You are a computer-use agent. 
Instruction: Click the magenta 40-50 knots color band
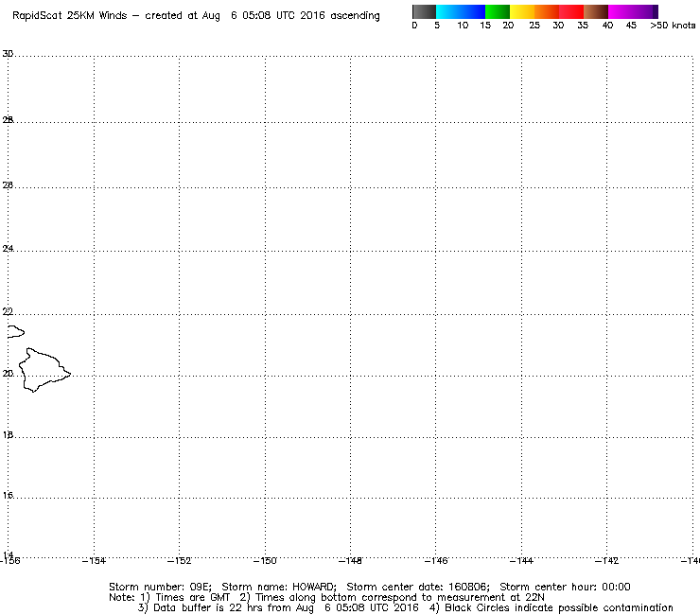[x=633, y=11]
